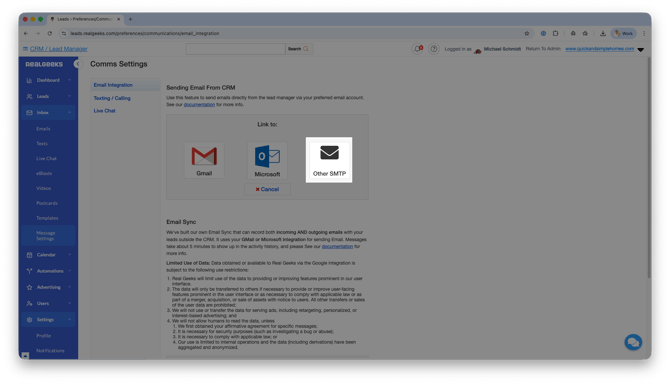
Task: Reload the browser page
Action: point(50,33)
